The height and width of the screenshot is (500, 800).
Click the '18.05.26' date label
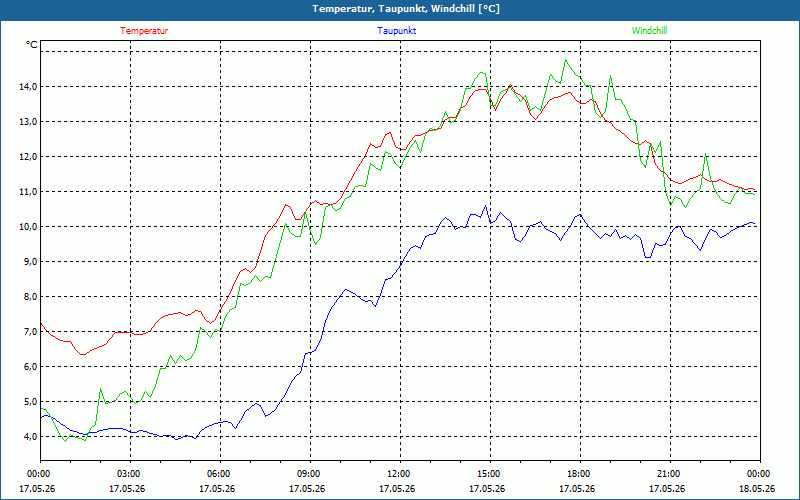coord(757,489)
